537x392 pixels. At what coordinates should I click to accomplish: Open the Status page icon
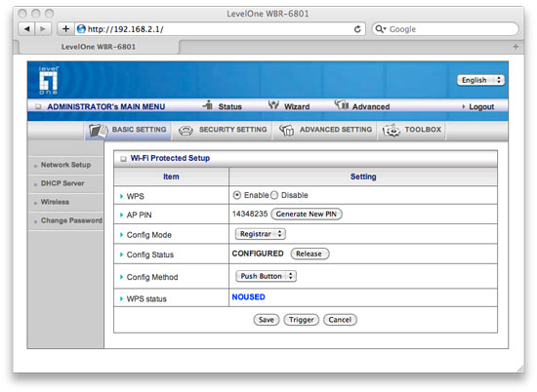coord(208,104)
